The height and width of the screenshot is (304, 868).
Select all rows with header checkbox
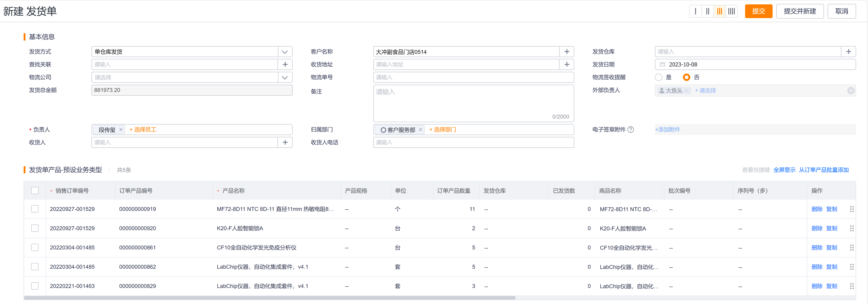pos(35,191)
